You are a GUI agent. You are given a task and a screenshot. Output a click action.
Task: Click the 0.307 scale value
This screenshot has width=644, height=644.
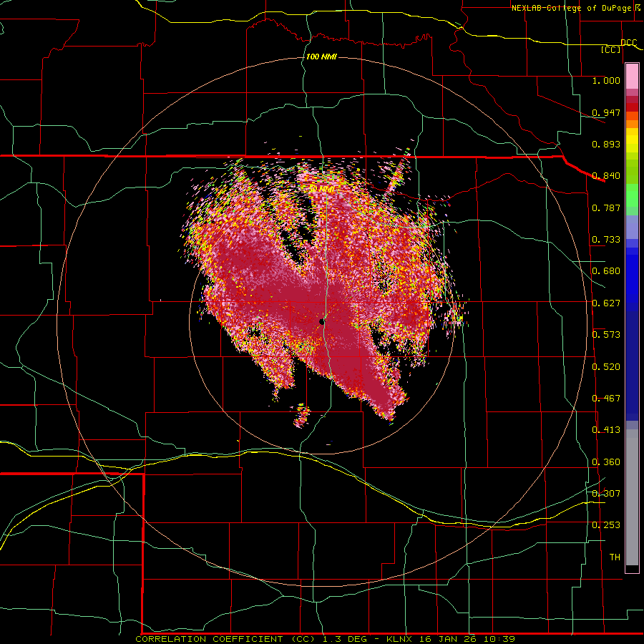[606, 493]
